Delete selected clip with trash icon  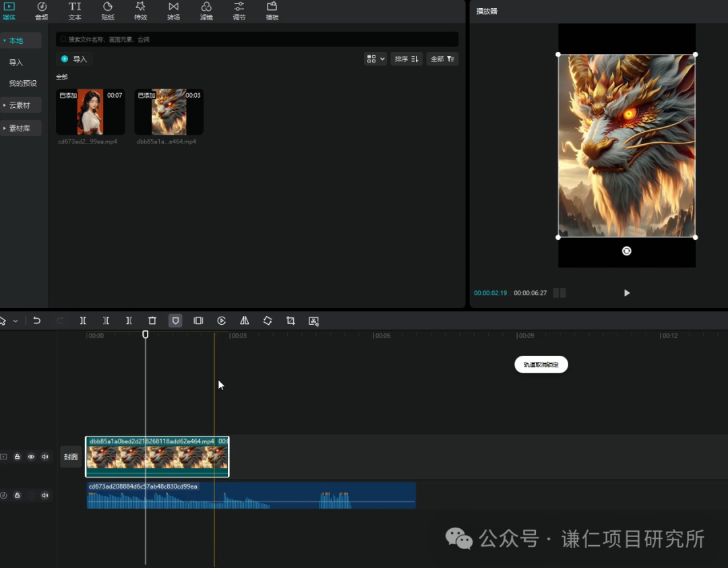pos(152,321)
